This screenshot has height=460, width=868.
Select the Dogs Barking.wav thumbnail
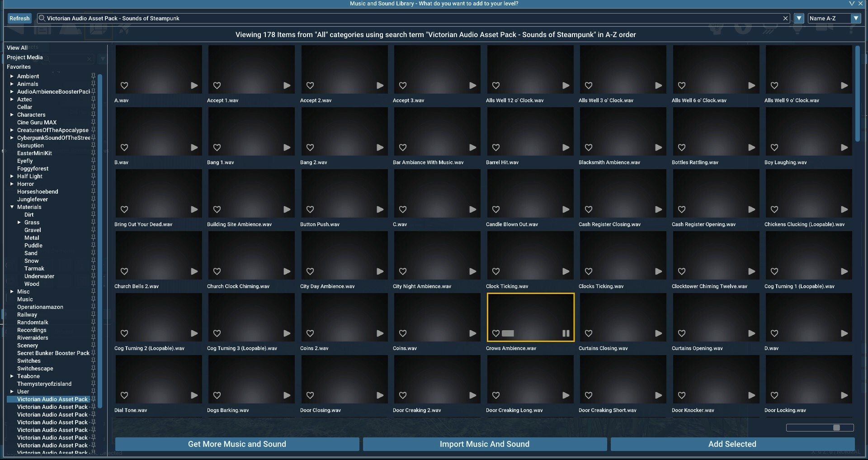coord(251,379)
